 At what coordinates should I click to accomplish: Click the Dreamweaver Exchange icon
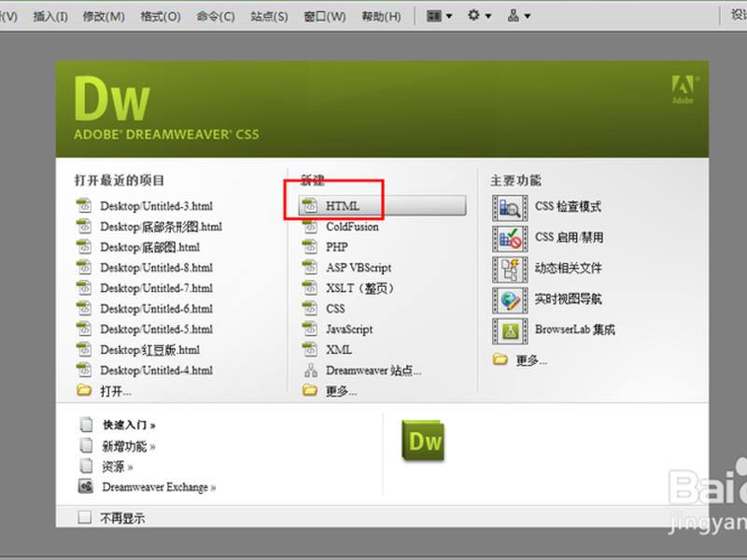coord(86,486)
